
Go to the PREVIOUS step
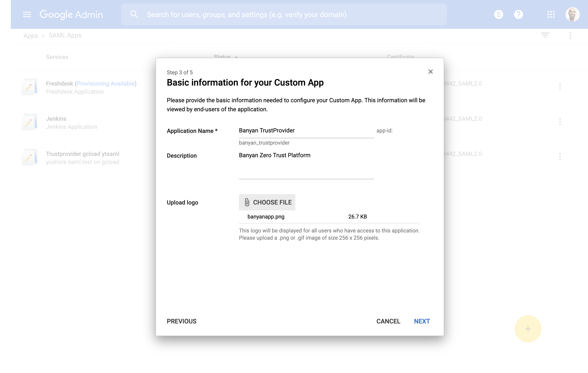(181, 321)
